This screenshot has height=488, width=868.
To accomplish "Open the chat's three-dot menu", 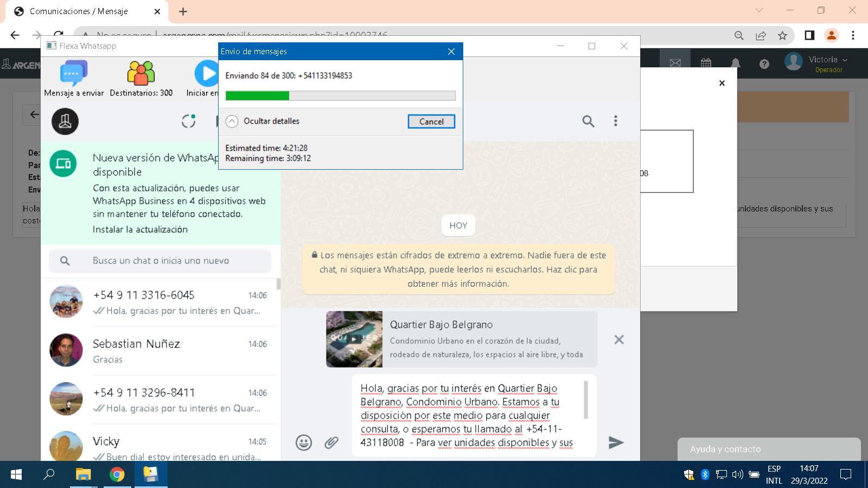I will click(x=615, y=121).
